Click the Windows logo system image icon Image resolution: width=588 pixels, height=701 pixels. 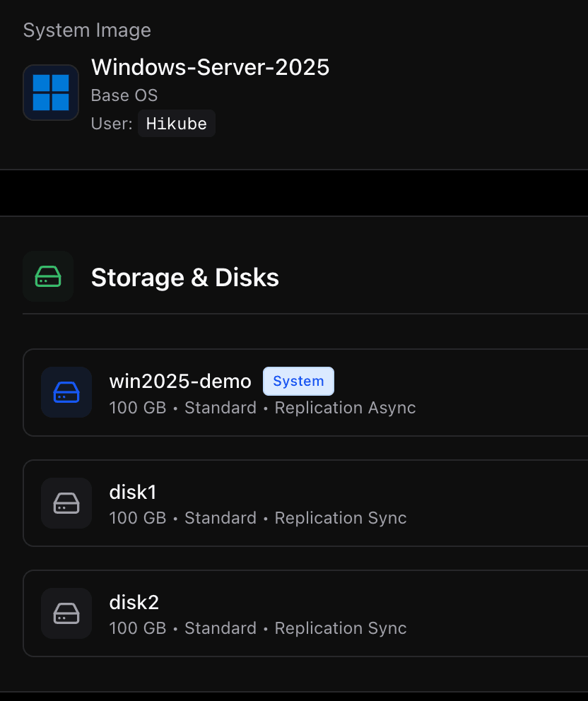coord(51,93)
